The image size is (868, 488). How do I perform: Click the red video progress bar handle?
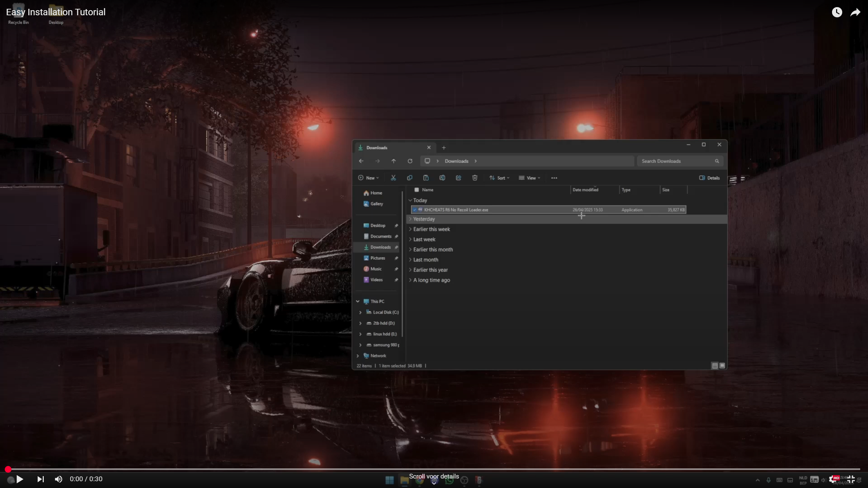tap(8, 469)
